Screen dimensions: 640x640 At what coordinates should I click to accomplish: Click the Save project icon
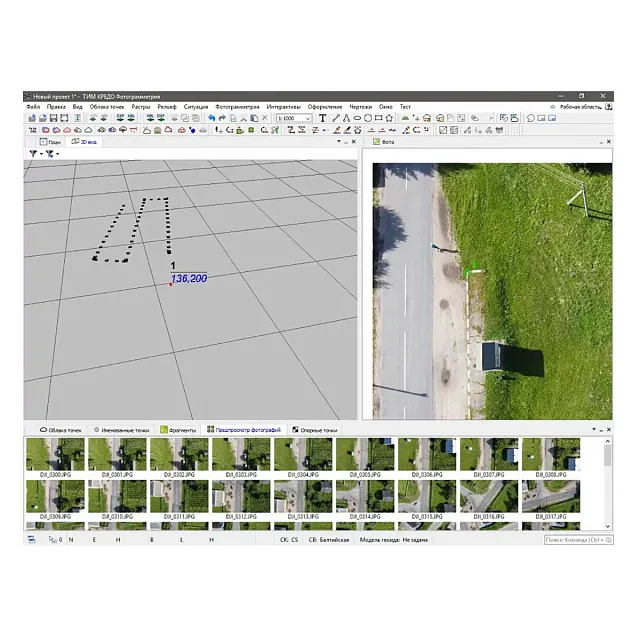tap(53, 118)
